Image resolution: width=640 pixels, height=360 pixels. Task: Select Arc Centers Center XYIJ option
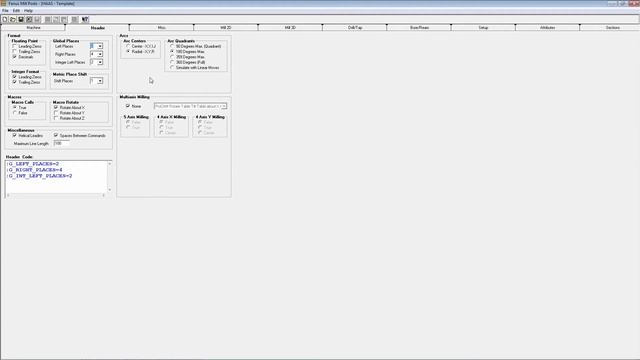(128, 47)
